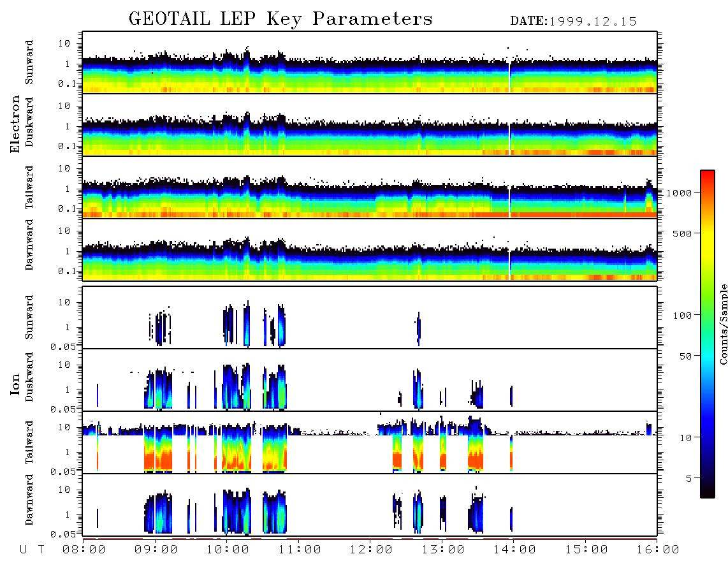Click the Electron "Sunward" panel label
Screen dimensions: 728x561
(29, 62)
